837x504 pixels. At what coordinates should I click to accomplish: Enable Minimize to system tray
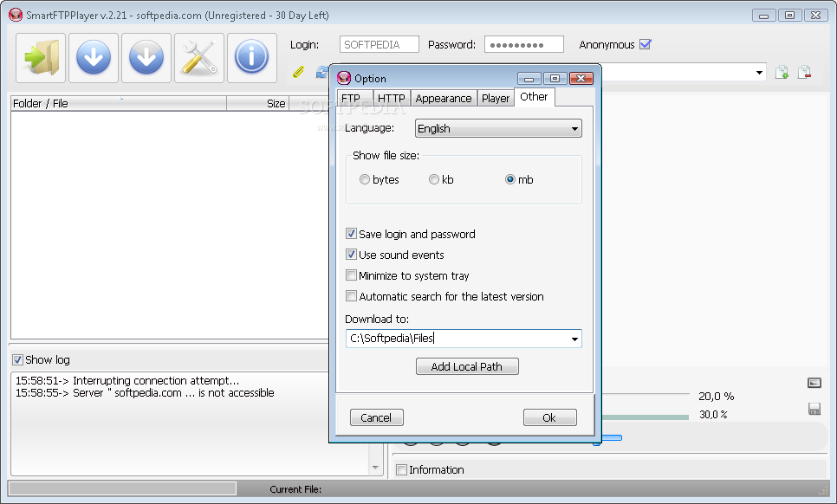pyautogui.click(x=351, y=275)
